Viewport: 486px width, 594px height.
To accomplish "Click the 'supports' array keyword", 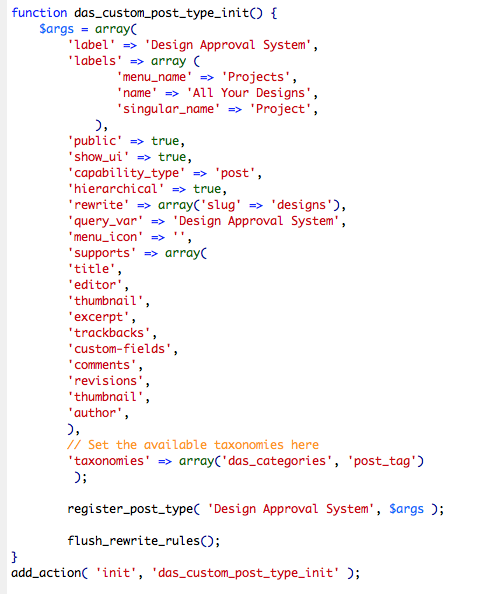I will [182, 253].
